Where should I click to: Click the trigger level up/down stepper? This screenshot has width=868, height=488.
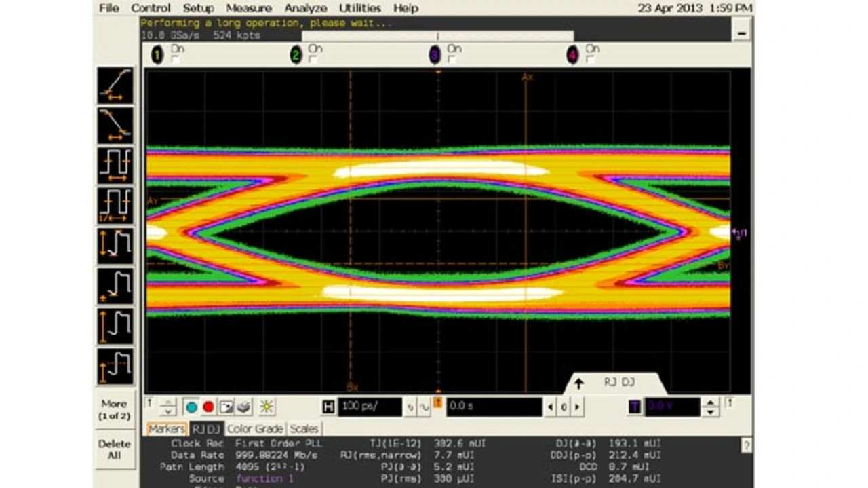[x=710, y=407]
